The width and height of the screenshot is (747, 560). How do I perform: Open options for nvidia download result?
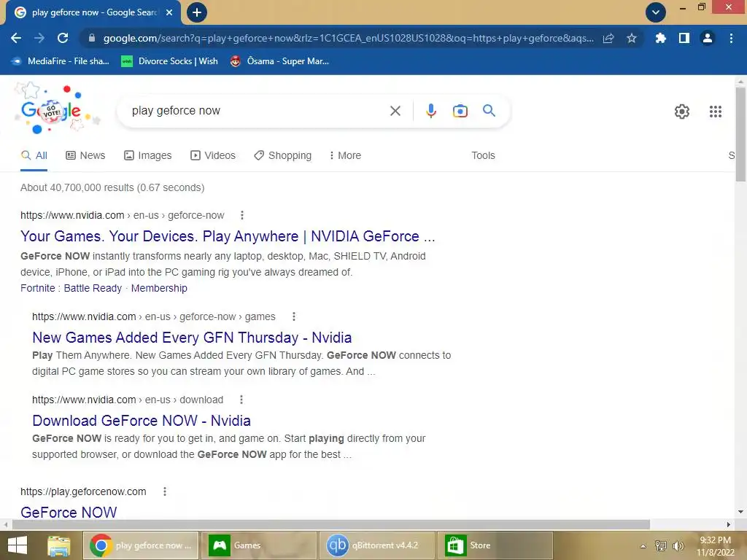[241, 400]
